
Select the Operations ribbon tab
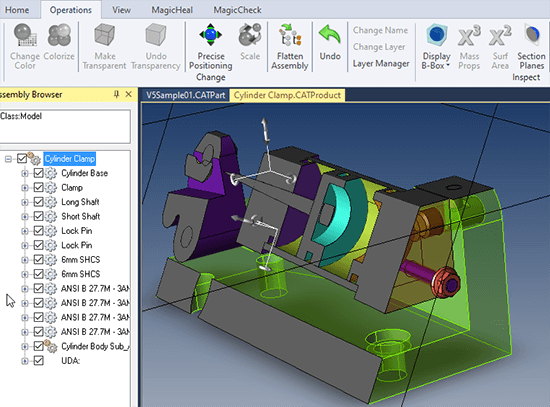click(71, 10)
